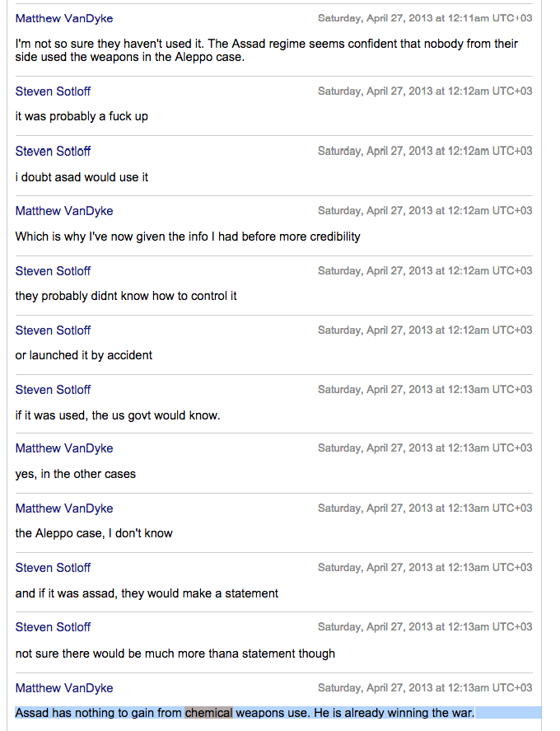Click the 12:11am timestamp on first message

click(x=425, y=18)
